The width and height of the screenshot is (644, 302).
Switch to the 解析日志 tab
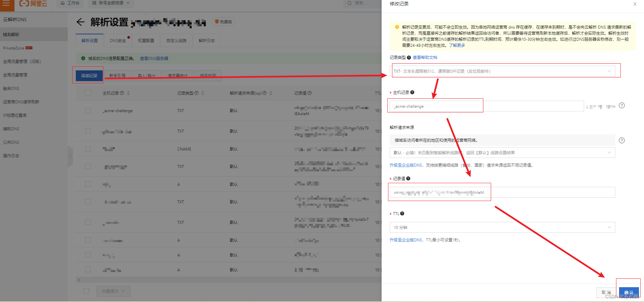(x=206, y=40)
